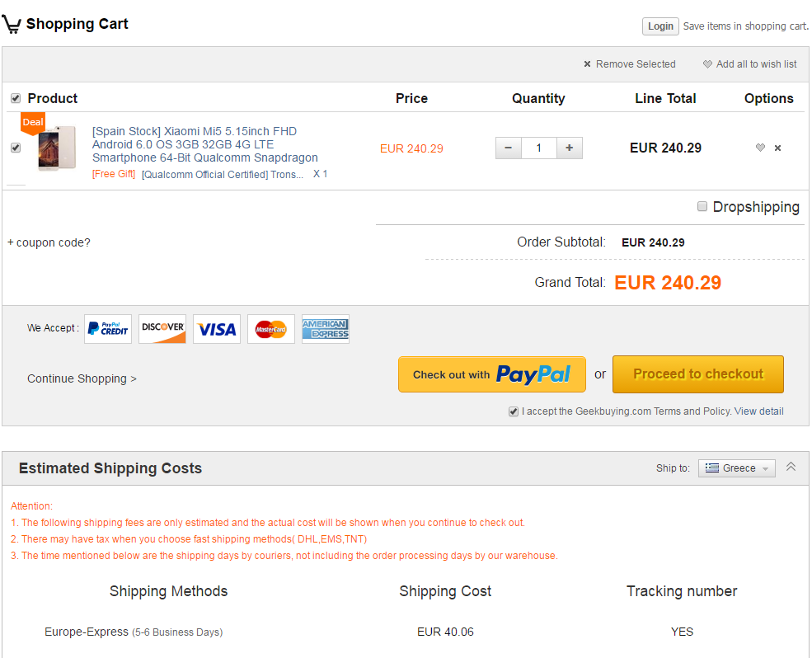812x658 pixels.
Task: Add product to wishlist via heart icon
Action: coord(760,148)
